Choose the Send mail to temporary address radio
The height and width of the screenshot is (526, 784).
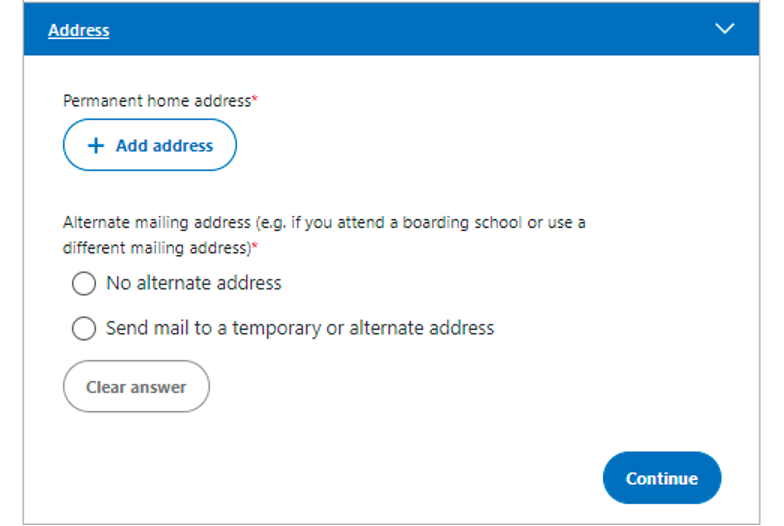pos(84,328)
